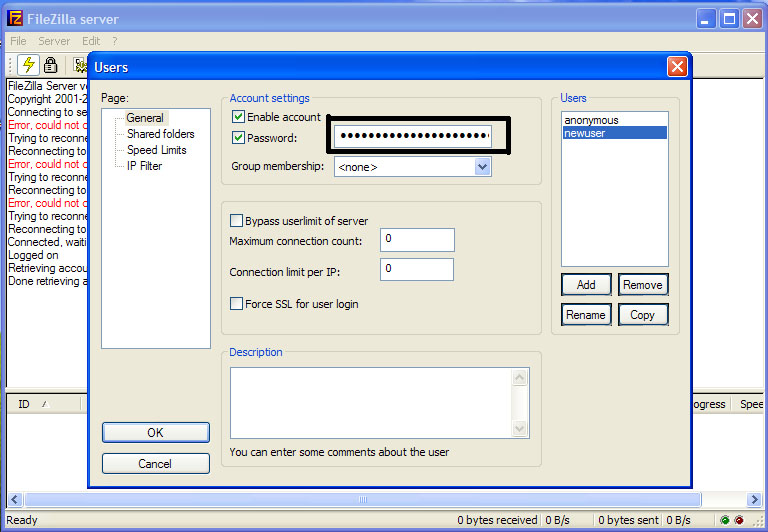Select anonymous in the Users list
The width and height of the screenshot is (768, 532).
pyautogui.click(x=591, y=120)
